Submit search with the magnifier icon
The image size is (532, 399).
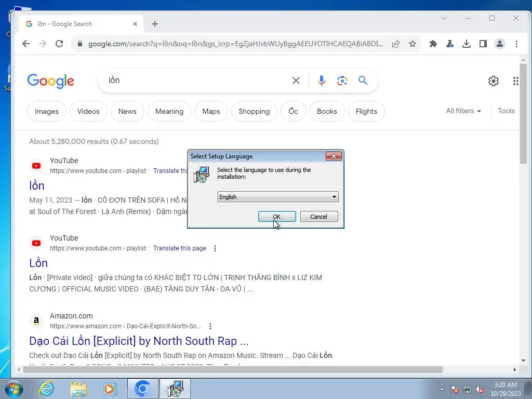pyautogui.click(x=363, y=81)
